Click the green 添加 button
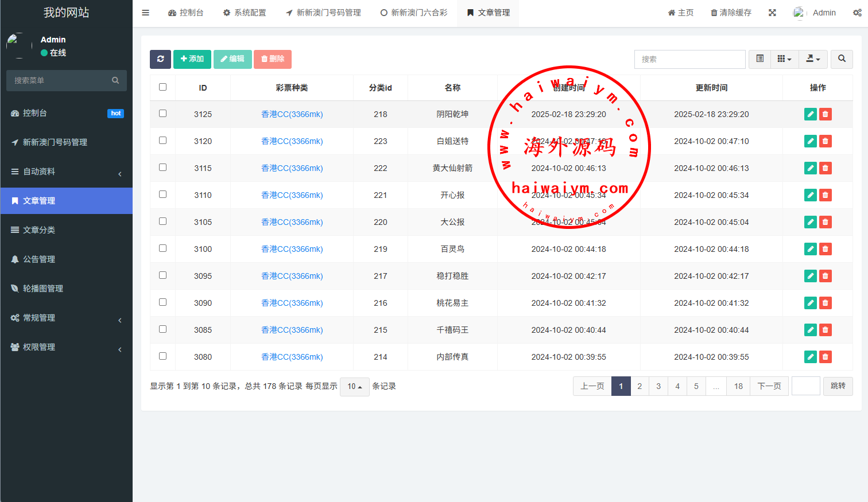 192,59
